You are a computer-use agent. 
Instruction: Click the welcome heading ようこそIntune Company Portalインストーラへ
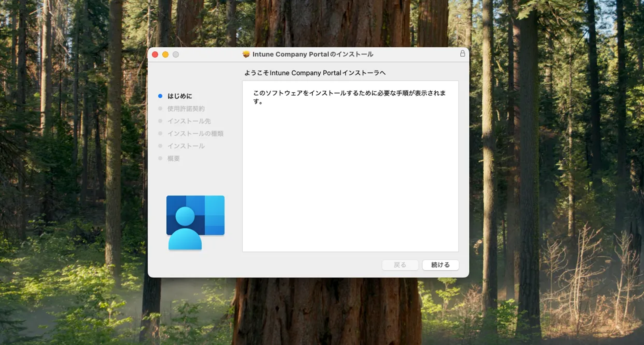coord(315,73)
